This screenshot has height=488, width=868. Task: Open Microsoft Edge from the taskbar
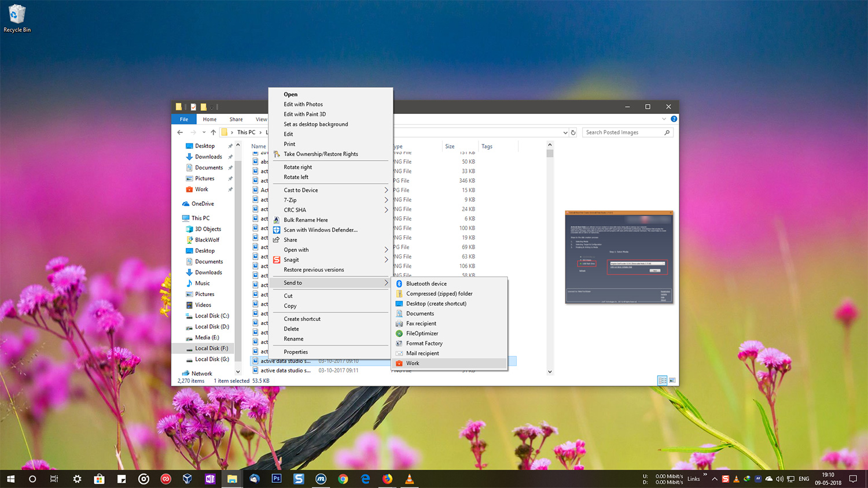(x=365, y=479)
